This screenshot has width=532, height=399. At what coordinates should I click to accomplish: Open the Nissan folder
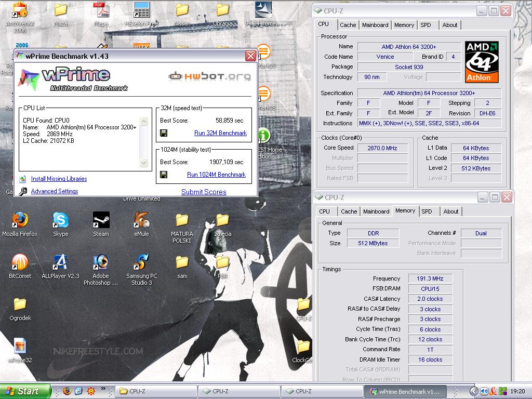point(182,10)
